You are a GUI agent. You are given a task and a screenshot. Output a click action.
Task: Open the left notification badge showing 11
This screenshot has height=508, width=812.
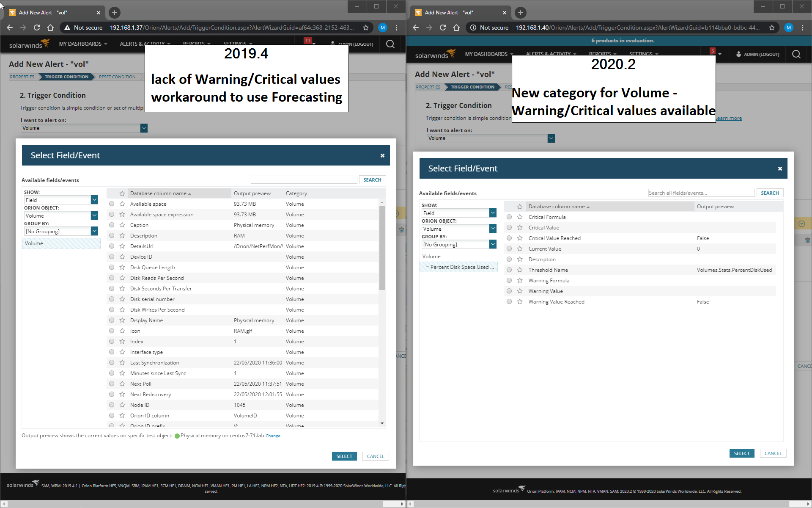click(308, 41)
